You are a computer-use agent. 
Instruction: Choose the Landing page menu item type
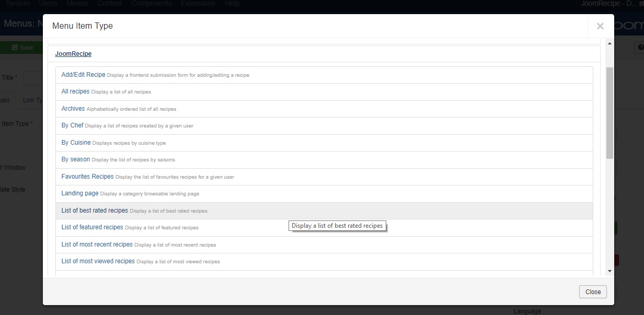point(324,194)
